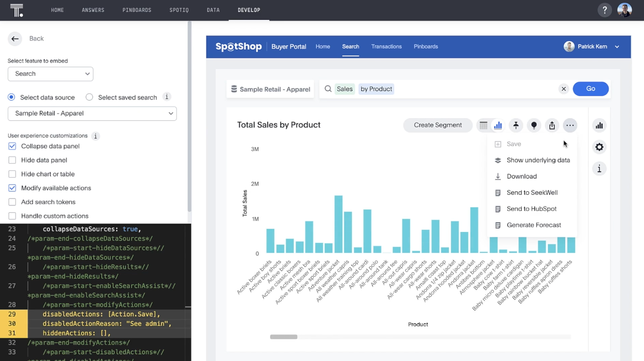Click the share icon above chart
This screenshot has width=644, height=361.
[x=552, y=125]
